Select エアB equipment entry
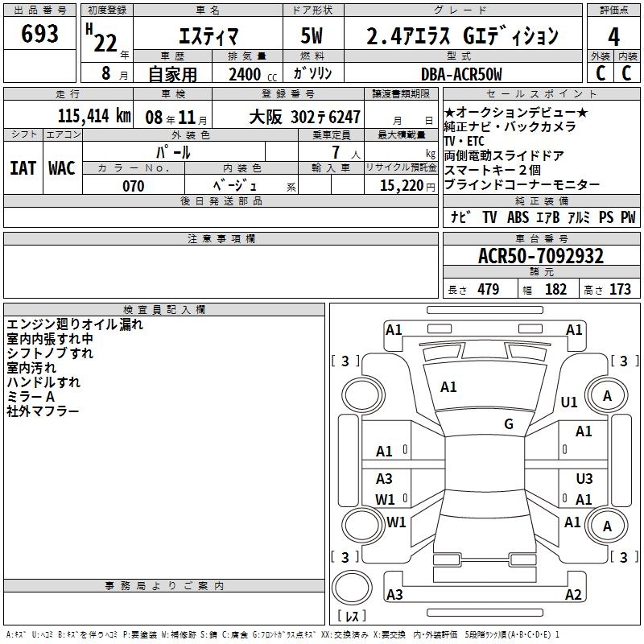Viewport: 644px width, 644px height. click(548, 217)
